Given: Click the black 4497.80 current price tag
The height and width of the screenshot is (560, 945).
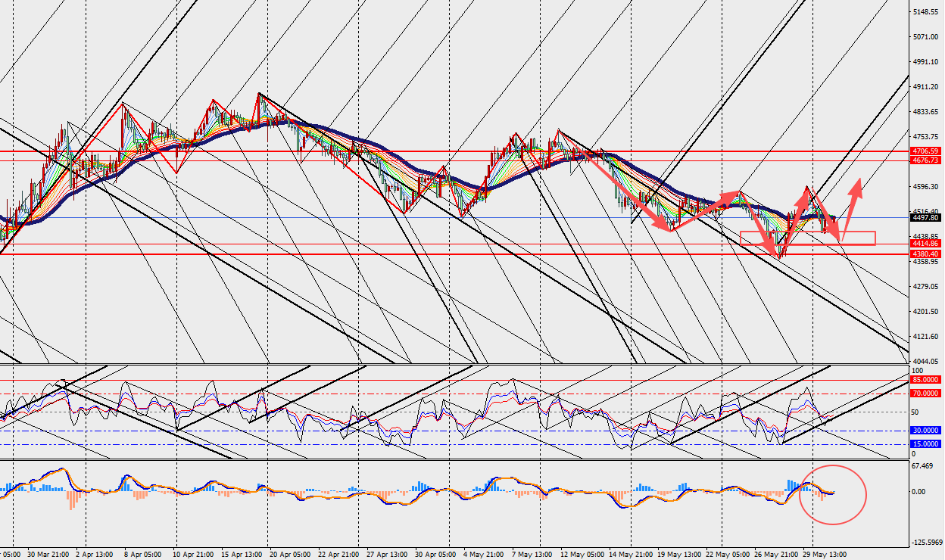Looking at the screenshot, I should click(926, 218).
